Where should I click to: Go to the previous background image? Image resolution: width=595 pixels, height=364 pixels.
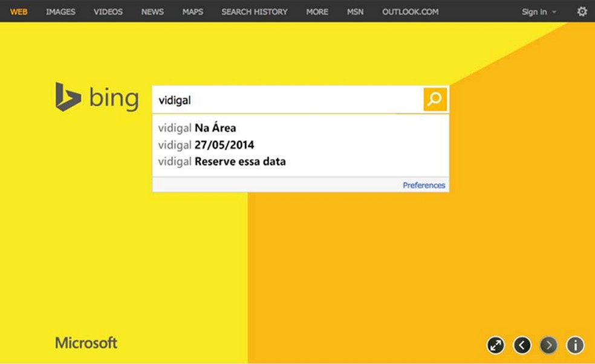click(x=522, y=345)
